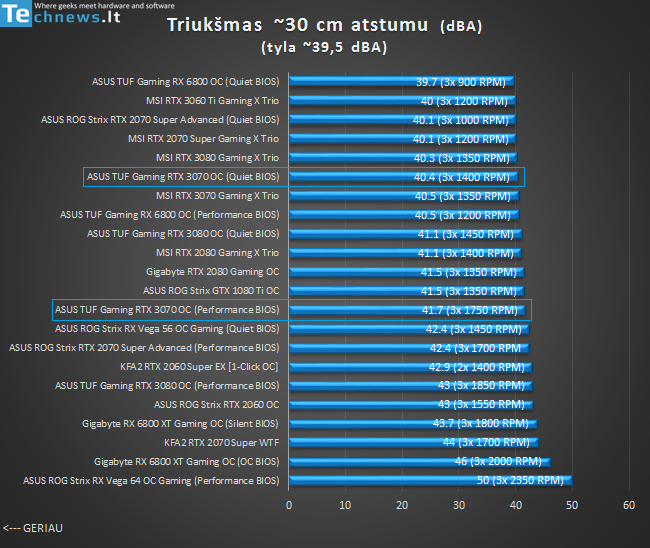650x548 pixels.
Task: Click the bar labeled '40 (3x 1200 RPM)'
Action: click(x=402, y=101)
